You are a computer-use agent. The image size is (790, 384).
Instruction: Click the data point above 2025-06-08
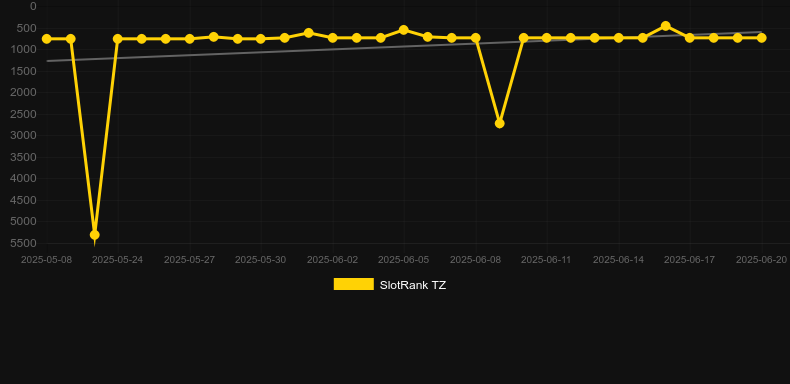coord(475,38)
